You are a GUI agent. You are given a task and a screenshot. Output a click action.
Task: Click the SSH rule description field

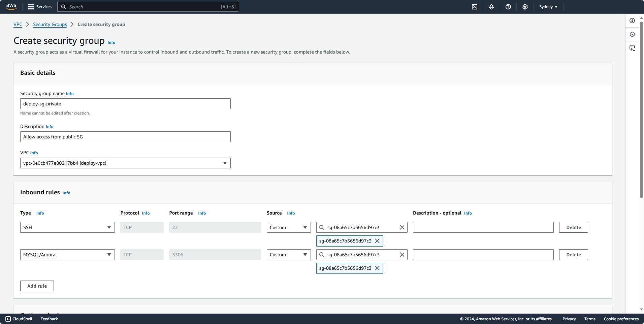[483, 227]
